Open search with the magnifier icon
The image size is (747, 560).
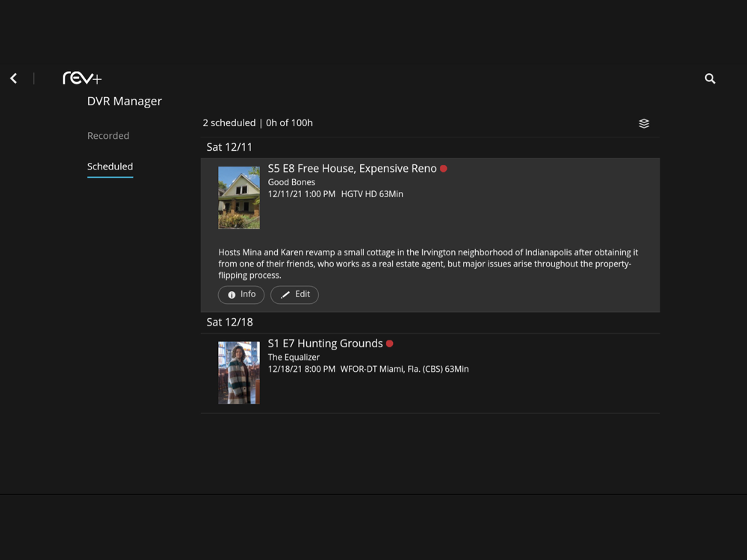(710, 78)
